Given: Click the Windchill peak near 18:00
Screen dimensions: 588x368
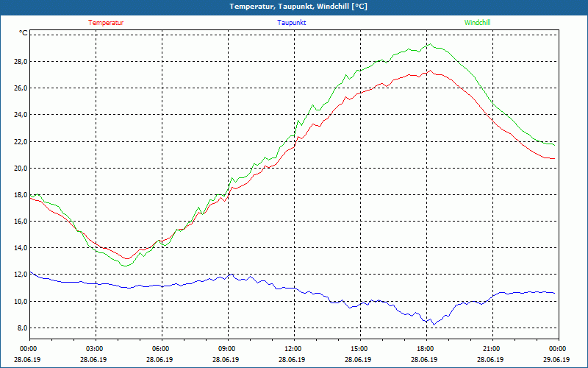Looking at the screenshot, I should tap(431, 44).
